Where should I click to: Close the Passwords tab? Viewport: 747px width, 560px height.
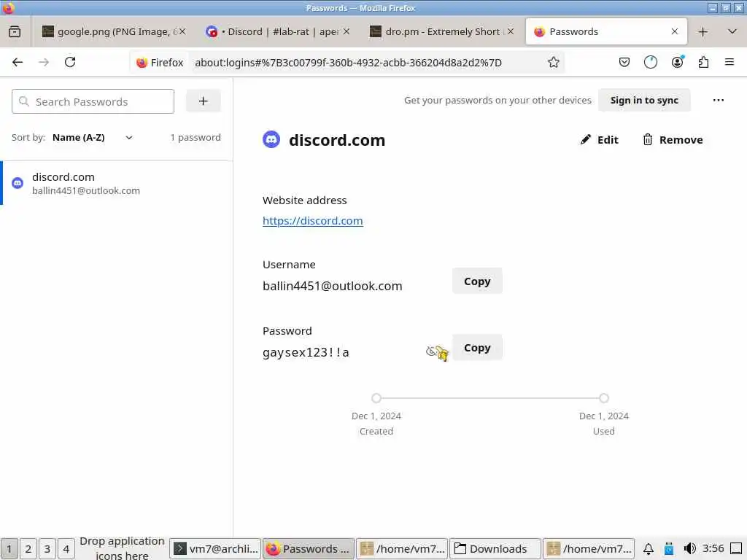coord(675,31)
